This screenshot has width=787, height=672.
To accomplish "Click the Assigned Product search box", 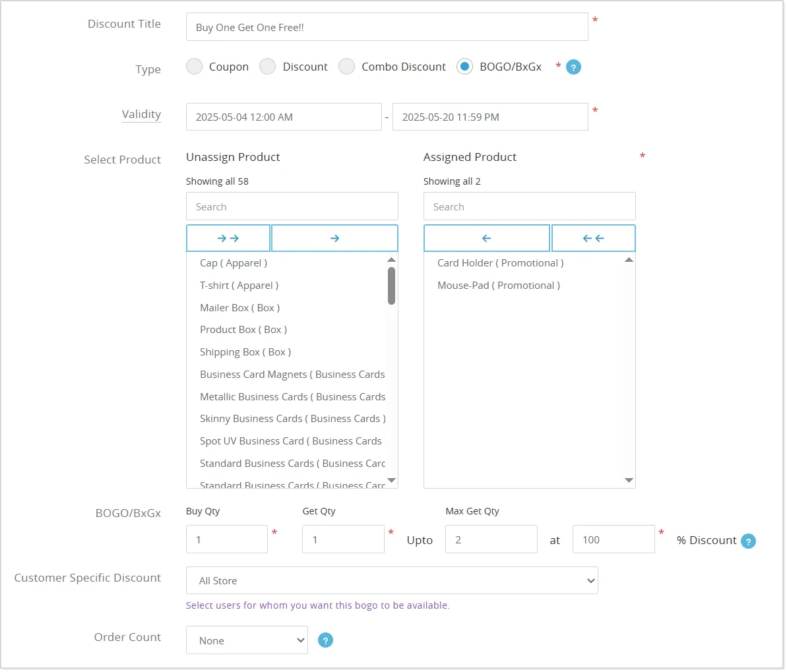I will tap(530, 207).
